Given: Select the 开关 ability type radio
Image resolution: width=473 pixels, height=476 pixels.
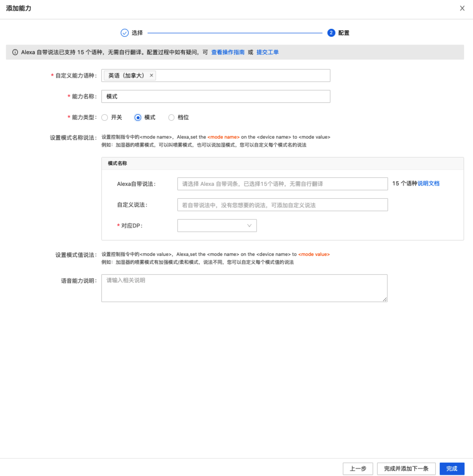Looking at the screenshot, I should pyautogui.click(x=105, y=118).
